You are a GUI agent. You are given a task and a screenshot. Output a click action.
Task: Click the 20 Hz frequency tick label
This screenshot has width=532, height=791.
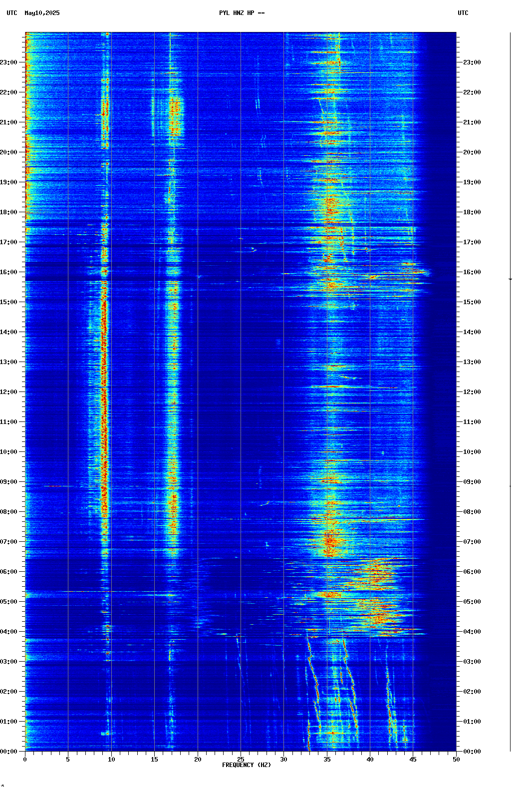(198, 760)
